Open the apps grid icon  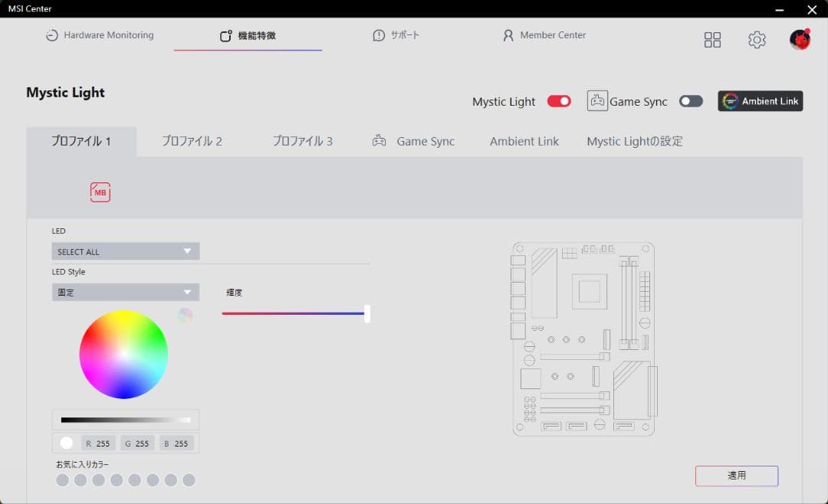pyautogui.click(x=712, y=40)
